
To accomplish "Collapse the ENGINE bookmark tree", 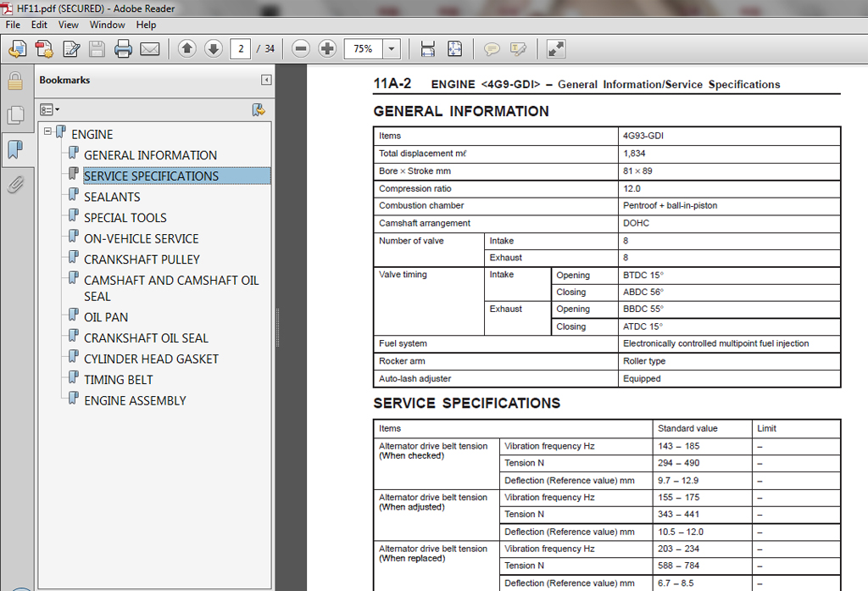I will click(48, 131).
